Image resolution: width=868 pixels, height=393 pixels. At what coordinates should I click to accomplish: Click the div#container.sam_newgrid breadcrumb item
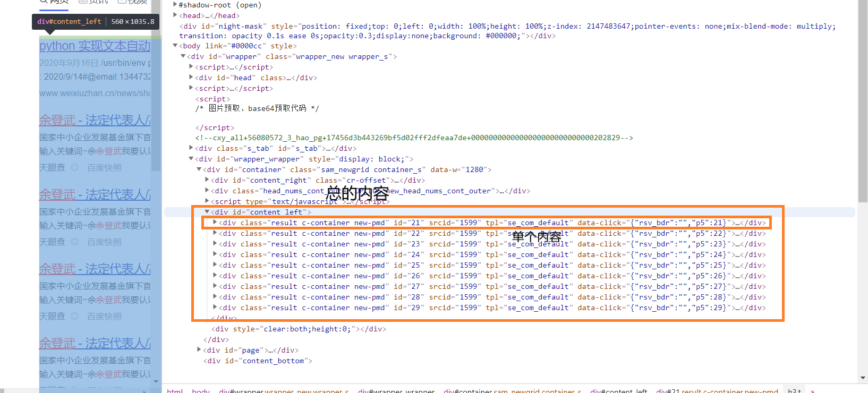click(x=512, y=390)
